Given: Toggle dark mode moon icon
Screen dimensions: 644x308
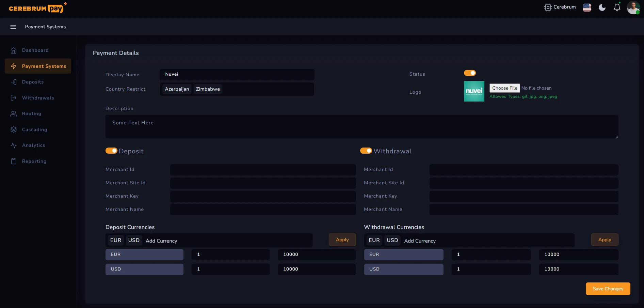Looking at the screenshot, I should (602, 7).
